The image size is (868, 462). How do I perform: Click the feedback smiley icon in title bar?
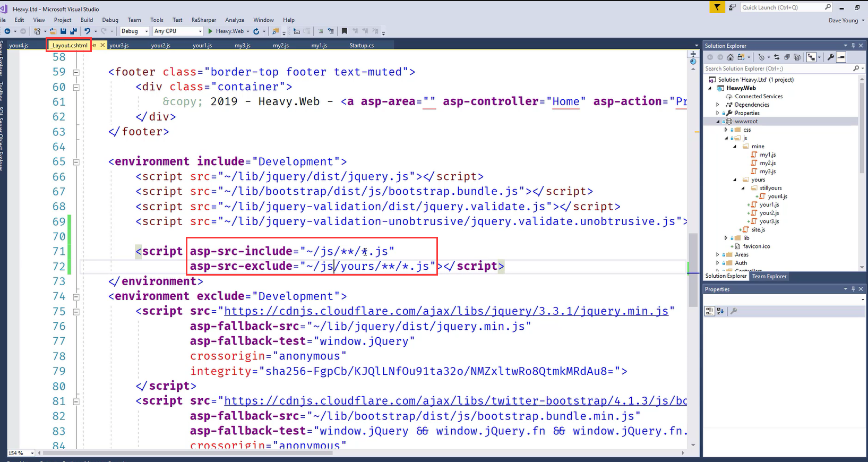732,7
